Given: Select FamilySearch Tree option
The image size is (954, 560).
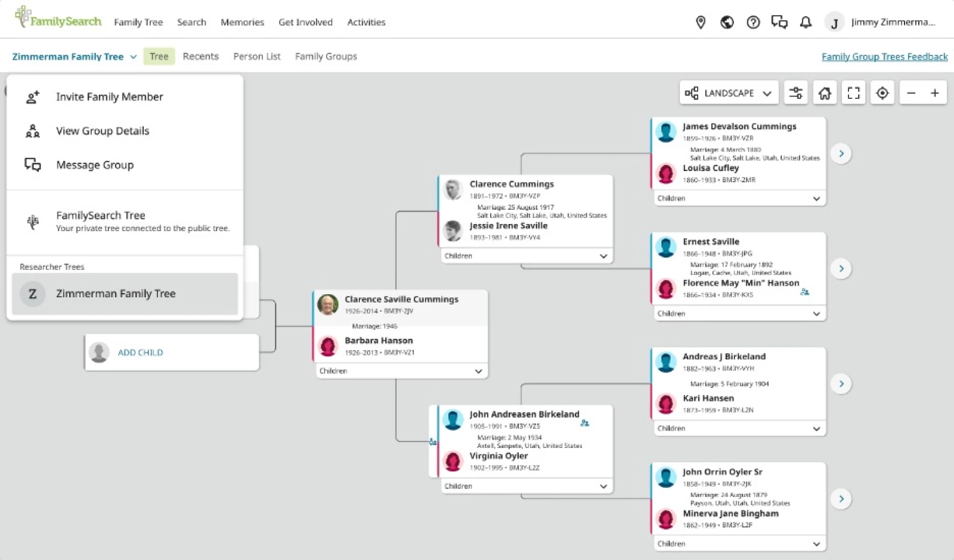Looking at the screenshot, I should point(125,222).
